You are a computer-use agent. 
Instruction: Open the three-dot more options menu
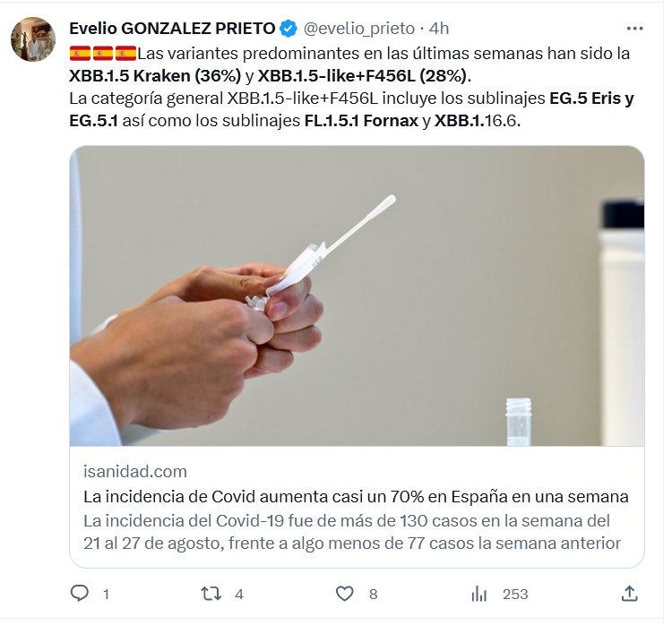(634, 29)
